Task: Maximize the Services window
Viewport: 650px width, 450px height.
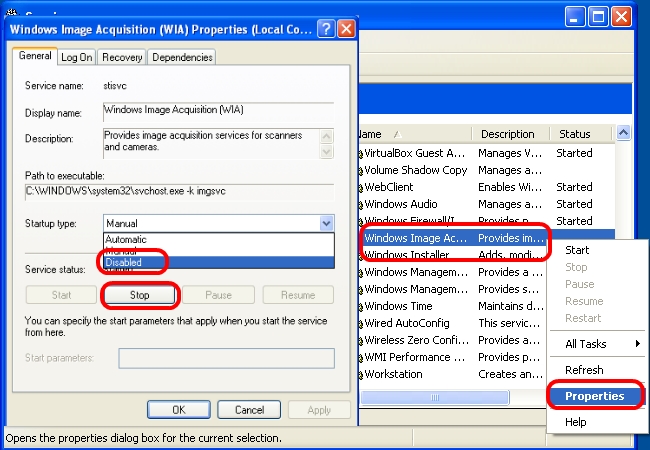Action: tap(598, 17)
